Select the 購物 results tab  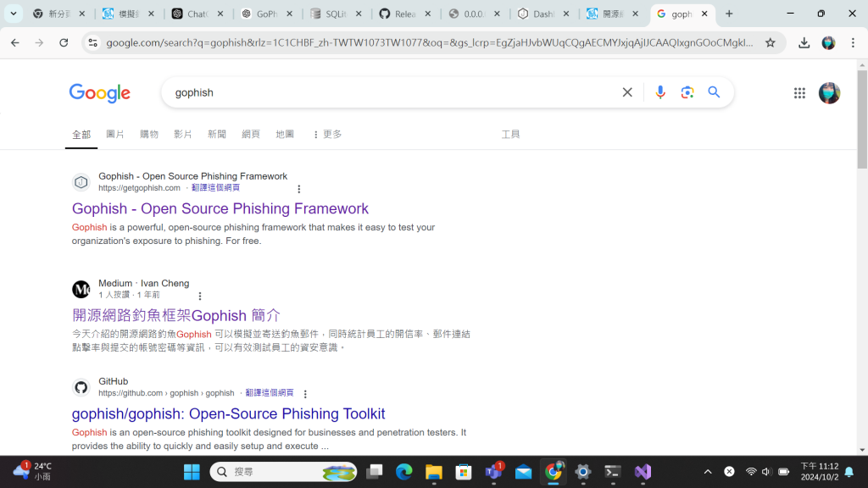point(149,135)
